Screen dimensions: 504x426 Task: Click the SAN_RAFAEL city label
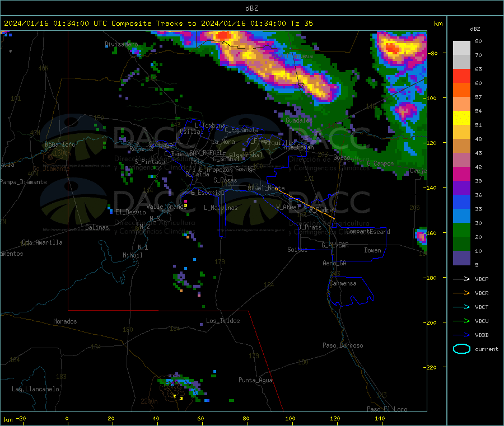click(206, 152)
